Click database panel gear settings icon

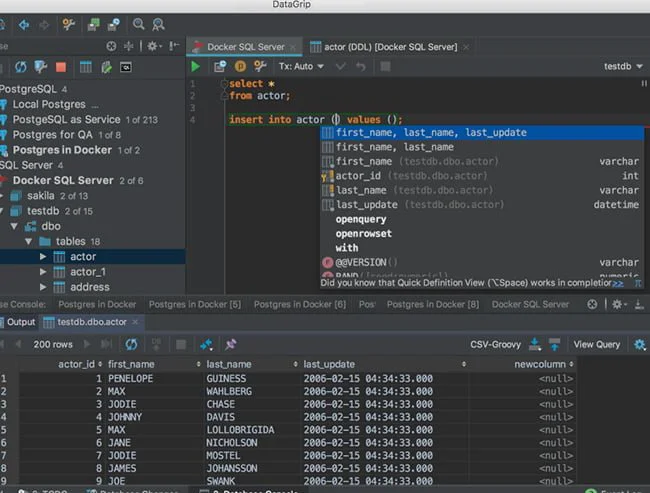pyautogui.click(x=154, y=46)
